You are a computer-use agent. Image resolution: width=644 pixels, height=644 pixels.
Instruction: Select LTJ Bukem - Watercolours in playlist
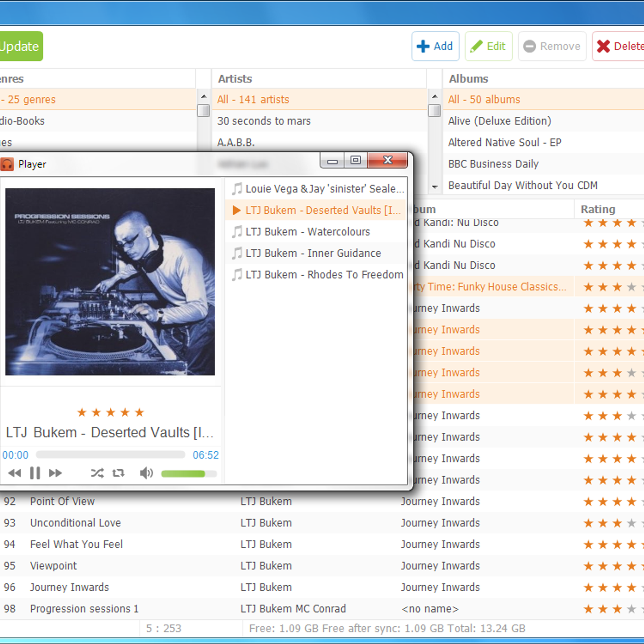click(316, 232)
